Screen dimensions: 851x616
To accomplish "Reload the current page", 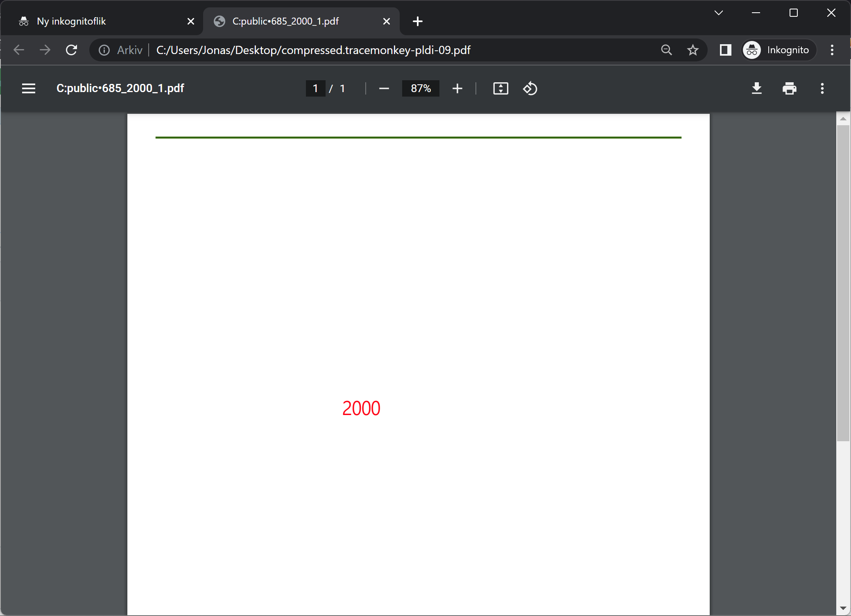I will tap(71, 50).
